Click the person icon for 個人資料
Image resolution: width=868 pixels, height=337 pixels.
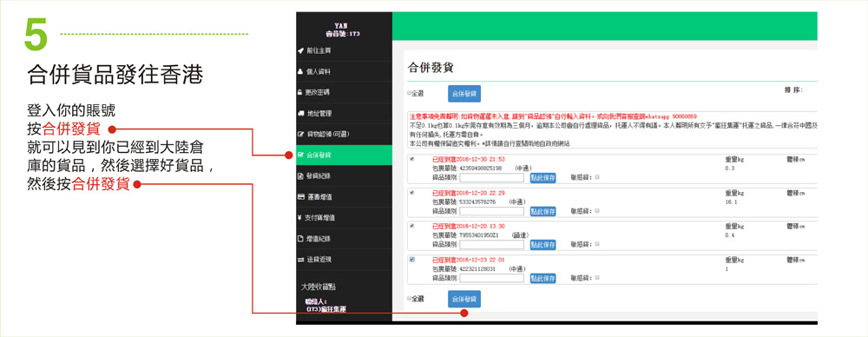[300, 71]
